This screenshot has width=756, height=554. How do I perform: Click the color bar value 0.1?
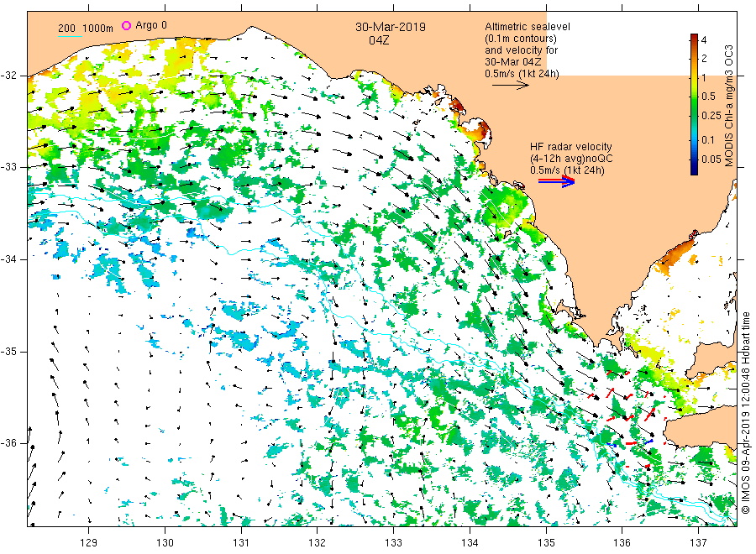[x=709, y=140]
